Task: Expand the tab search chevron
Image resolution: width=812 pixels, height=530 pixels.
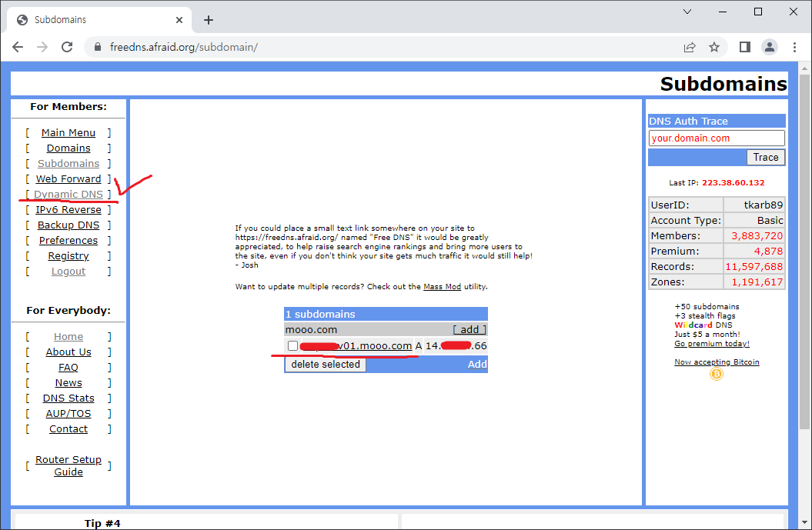Action: 687,12
